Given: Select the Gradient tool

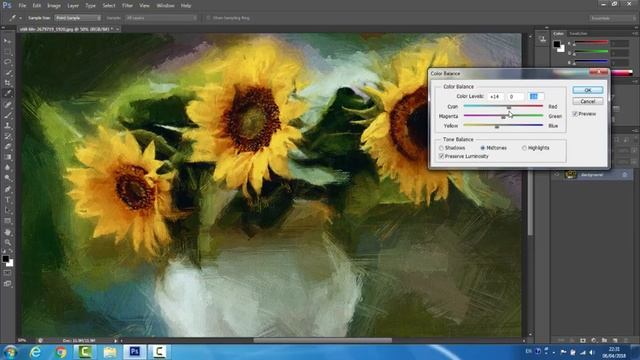Looking at the screenshot, I should (x=8, y=157).
